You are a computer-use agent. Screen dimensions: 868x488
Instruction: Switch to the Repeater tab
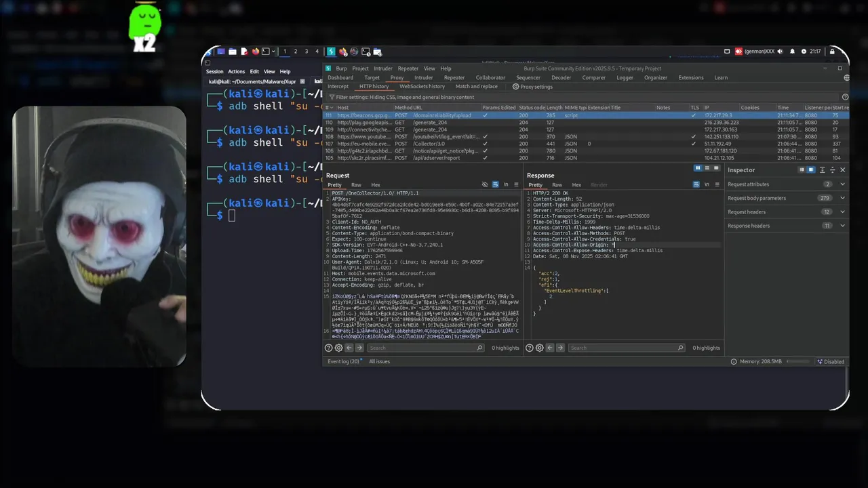coord(454,77)
